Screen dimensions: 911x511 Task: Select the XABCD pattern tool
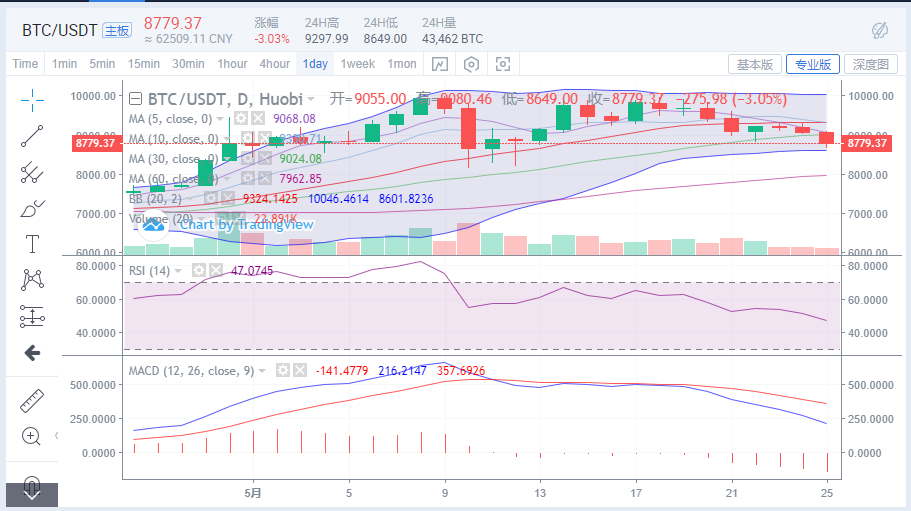pos(32,280)
